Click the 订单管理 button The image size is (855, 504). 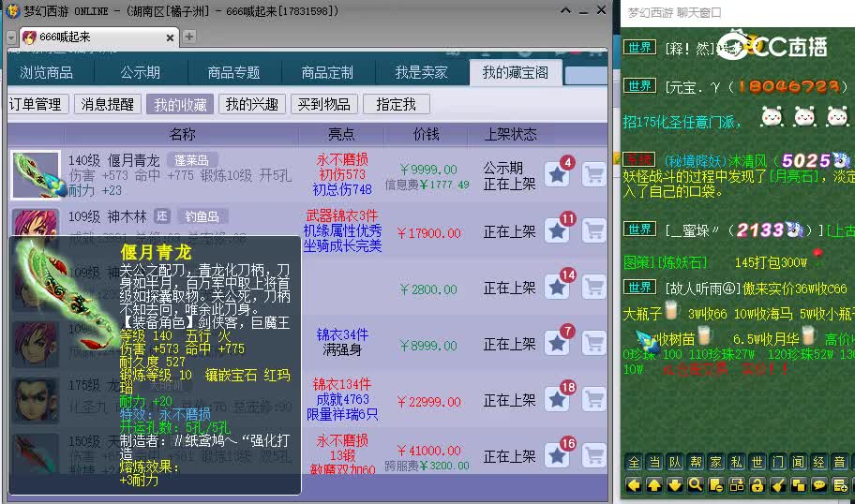pos(36,104)
